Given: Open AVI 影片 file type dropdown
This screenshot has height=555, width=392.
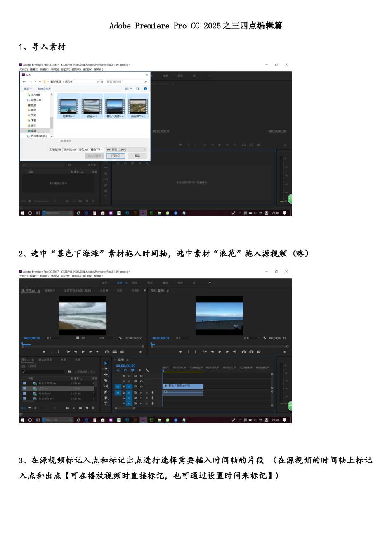Looking at the screenshot, I should [126, 149].
